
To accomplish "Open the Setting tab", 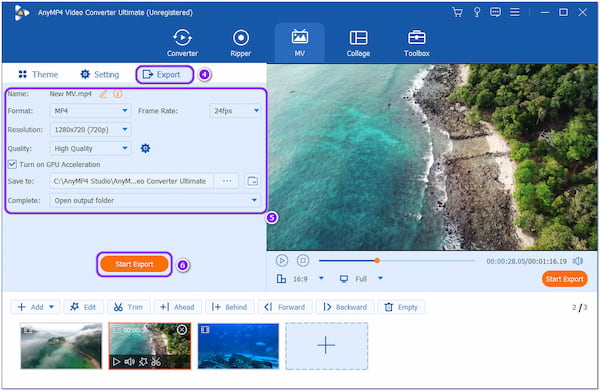I will click(x=100, y=75).
